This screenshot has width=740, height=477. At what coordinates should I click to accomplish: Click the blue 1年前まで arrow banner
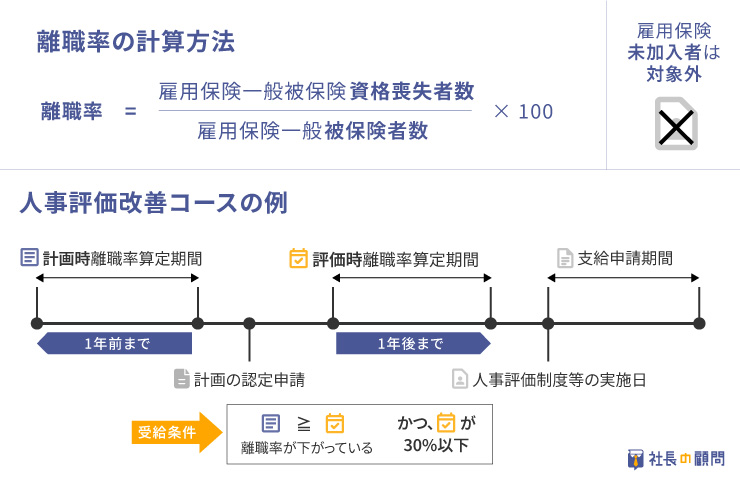click(114, 343)
